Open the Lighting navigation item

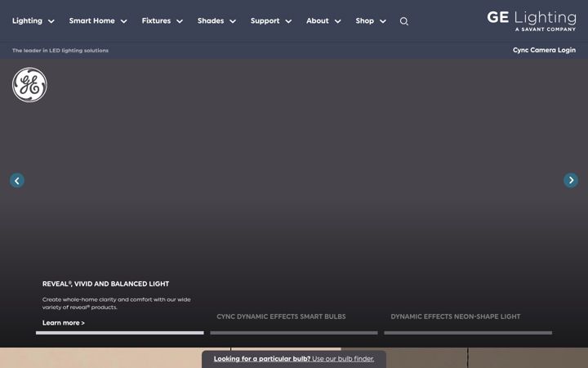(27, 21)
